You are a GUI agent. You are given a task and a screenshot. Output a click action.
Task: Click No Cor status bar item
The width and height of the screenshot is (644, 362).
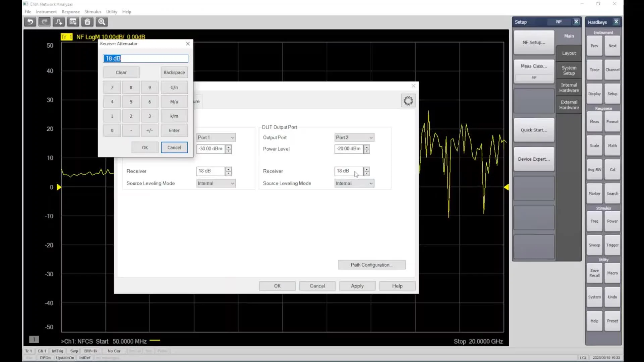tap(114, 351)
